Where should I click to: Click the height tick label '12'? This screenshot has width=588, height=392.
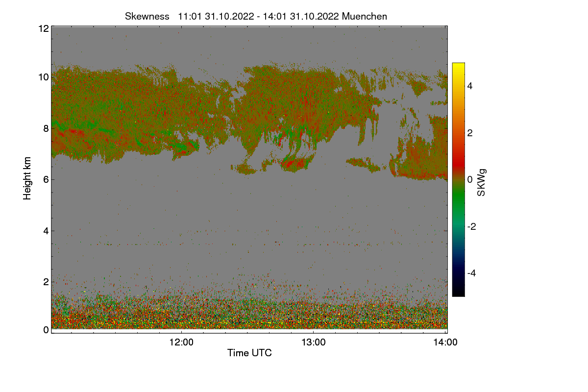pos(43,28)
